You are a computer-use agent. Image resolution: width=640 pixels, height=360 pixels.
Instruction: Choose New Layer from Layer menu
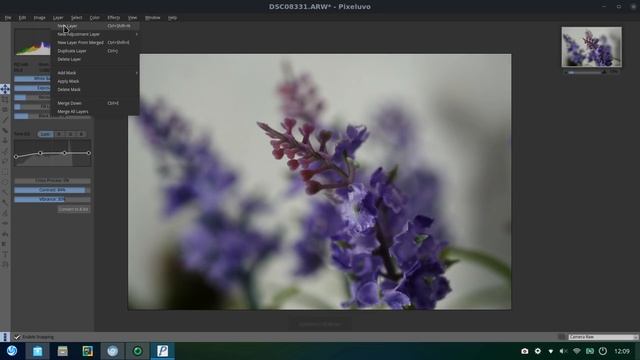point(95,26)
